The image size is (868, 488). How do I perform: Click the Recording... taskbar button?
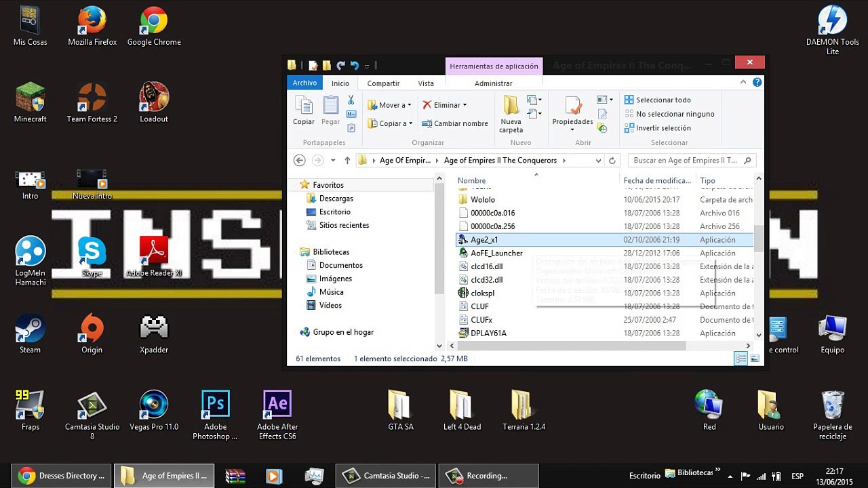[x=488, y=476]
